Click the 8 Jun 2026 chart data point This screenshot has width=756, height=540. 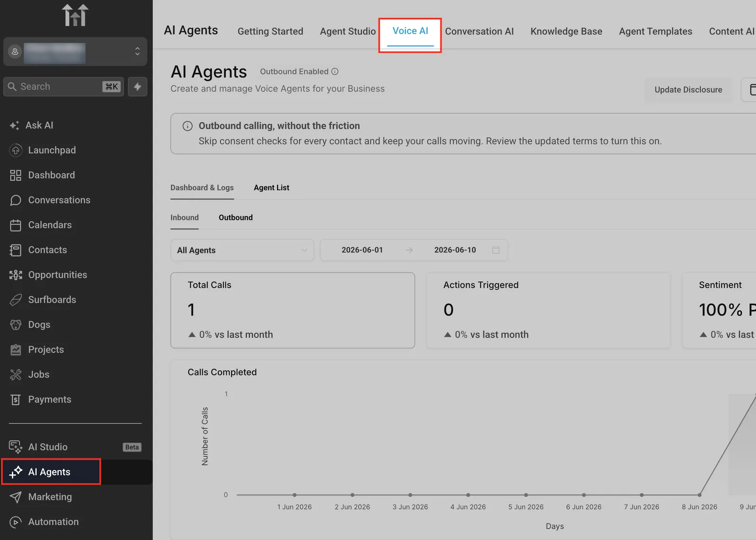point(699,495)
